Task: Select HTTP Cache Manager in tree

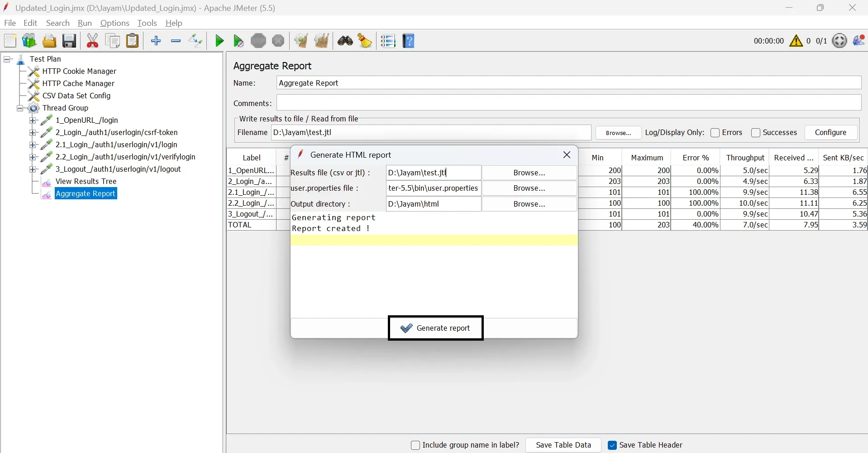Action: (78, 83)
